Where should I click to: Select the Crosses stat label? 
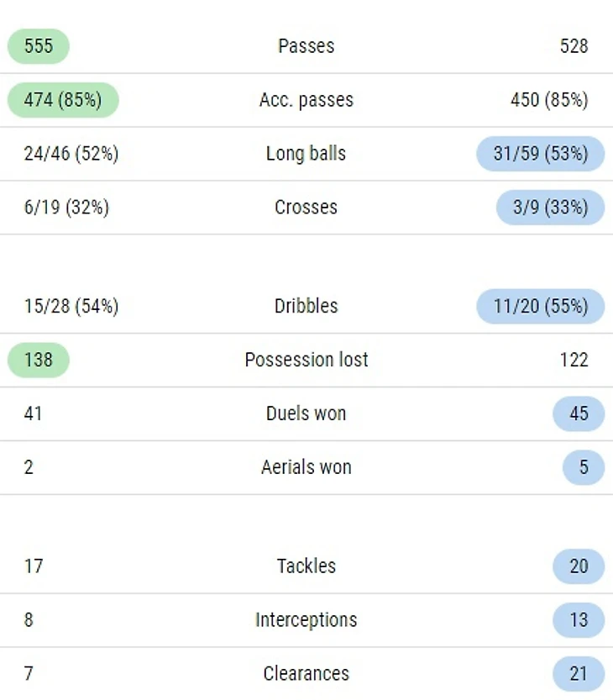point(306,208)
